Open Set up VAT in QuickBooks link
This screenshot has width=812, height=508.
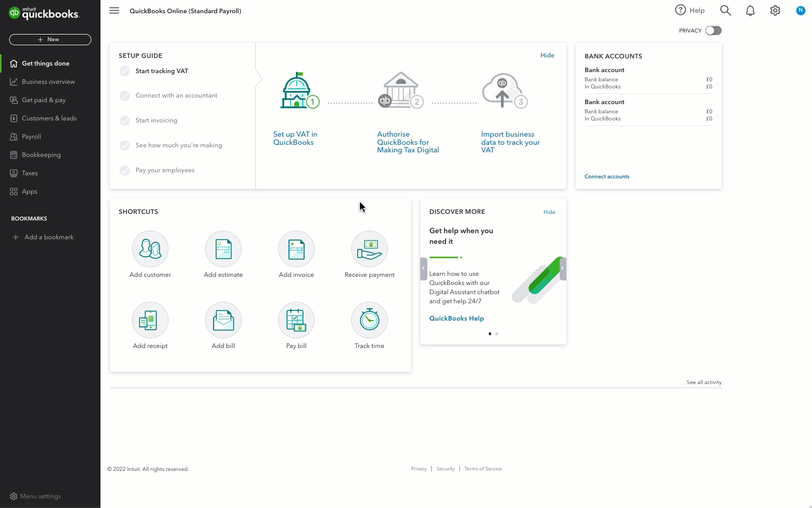[295, 138]
